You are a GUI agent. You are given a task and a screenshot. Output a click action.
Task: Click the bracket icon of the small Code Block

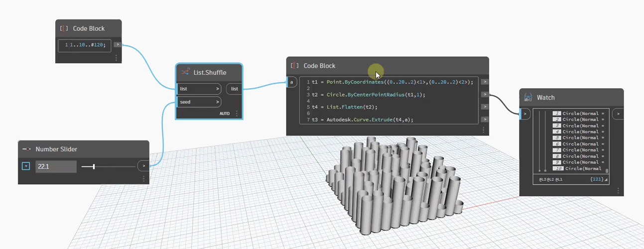point(64,29)
